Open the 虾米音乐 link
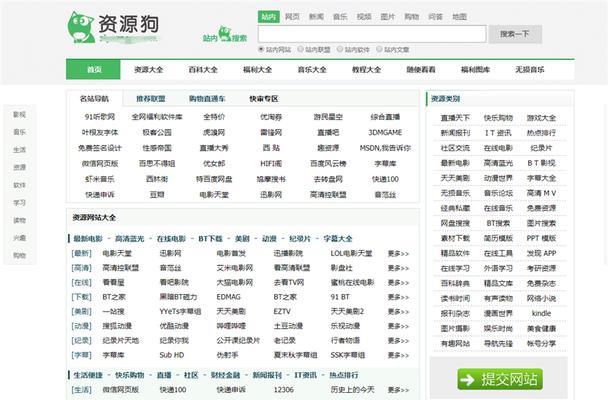The height and width of the screenshot is (400, 608). tap(100, 179)
